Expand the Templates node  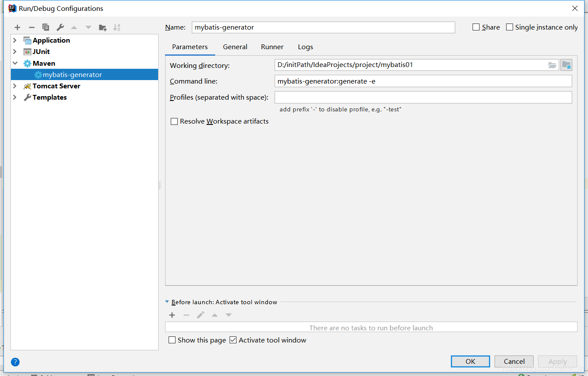click(15, 97)
